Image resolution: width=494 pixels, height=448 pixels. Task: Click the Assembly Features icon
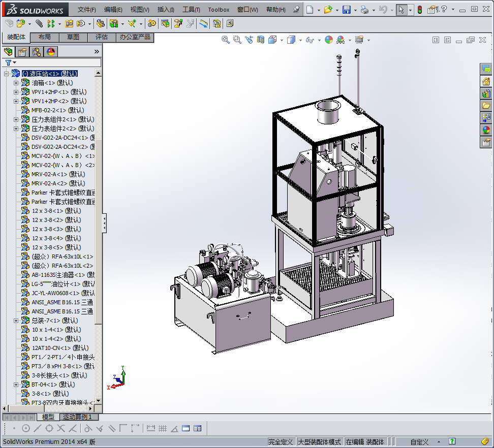(x=114, y=23)
